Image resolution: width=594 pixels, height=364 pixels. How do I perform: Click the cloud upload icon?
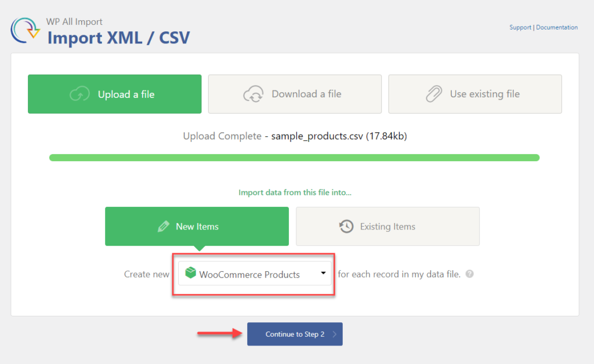(x=79, y=94)
